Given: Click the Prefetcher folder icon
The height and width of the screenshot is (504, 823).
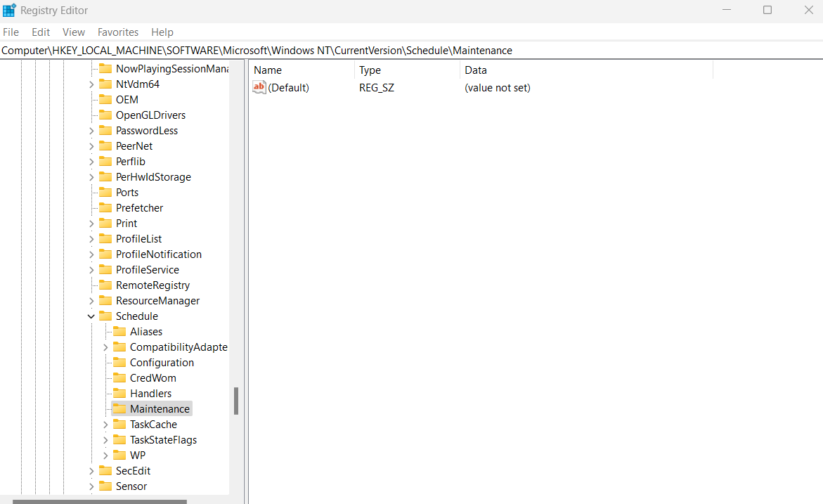Looking at the screenshot, I should tap(105, 208).
